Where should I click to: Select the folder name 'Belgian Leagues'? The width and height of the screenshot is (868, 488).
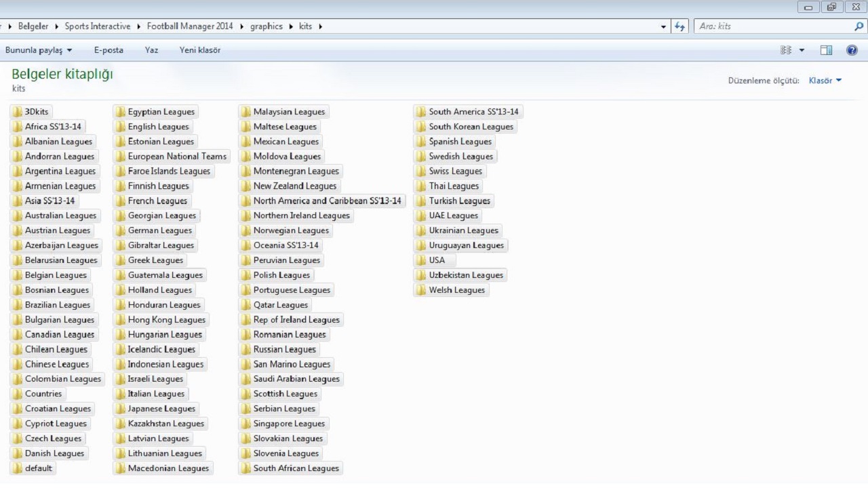point(56,275)
